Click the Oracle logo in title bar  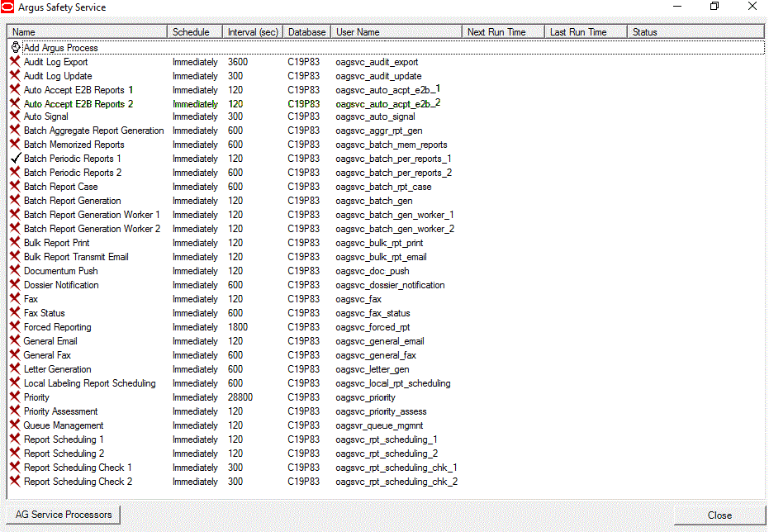(x=7, y=7)
